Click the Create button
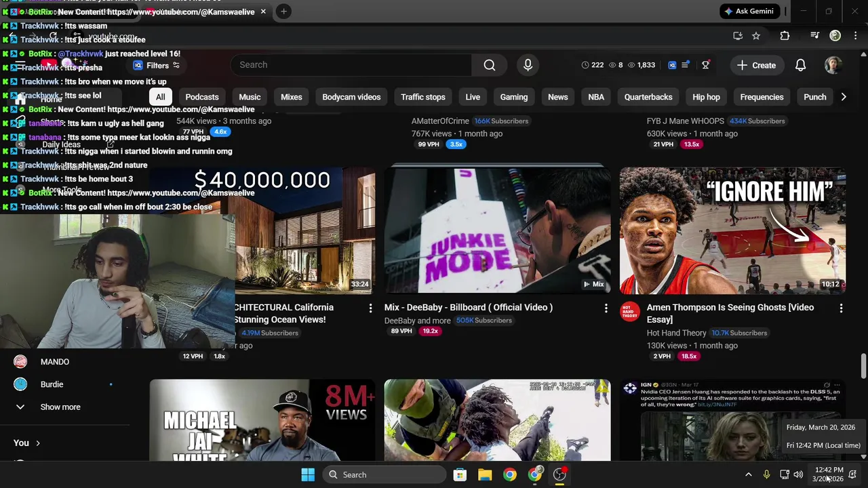This screenshot has height=488, width=868. pyautogui.click(x=756, y=65)
